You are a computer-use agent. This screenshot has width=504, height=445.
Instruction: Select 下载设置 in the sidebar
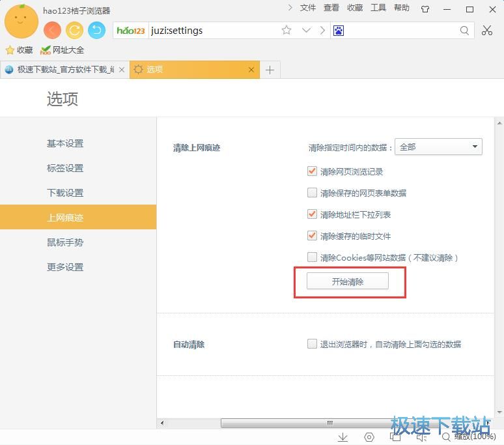point(65,193)
